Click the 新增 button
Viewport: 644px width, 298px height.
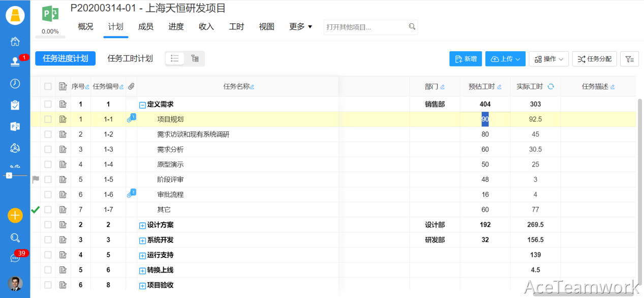click(x=466, y=59)
